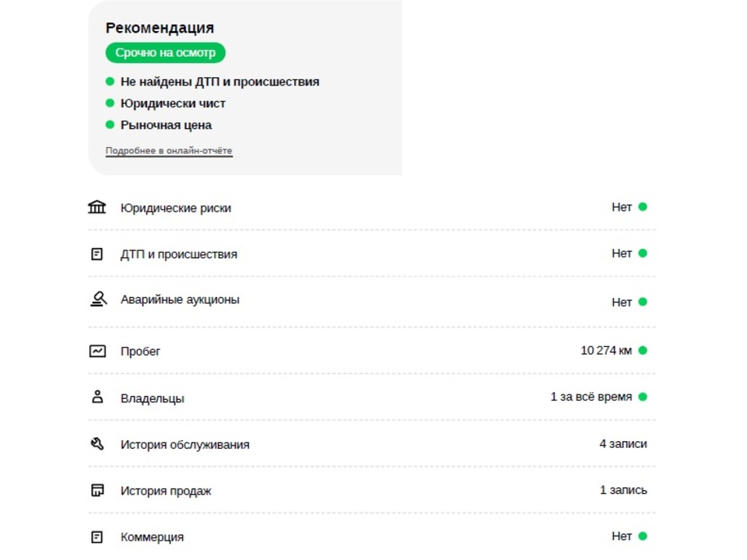Open the Подробнее в онлайн-отчёте link
Screen dimensions: 747x560
coord(169,150)
